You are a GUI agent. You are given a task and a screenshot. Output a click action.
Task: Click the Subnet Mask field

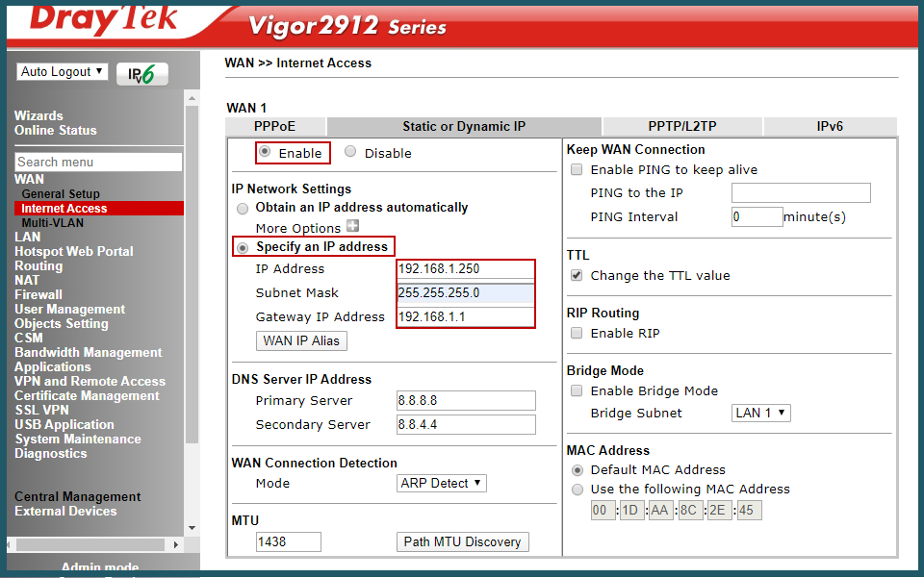466,292
